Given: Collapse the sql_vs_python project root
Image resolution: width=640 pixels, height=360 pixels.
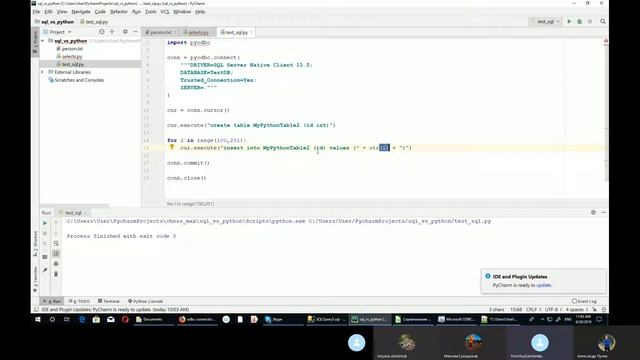Looking at the screenshot, I should (42, 41).
